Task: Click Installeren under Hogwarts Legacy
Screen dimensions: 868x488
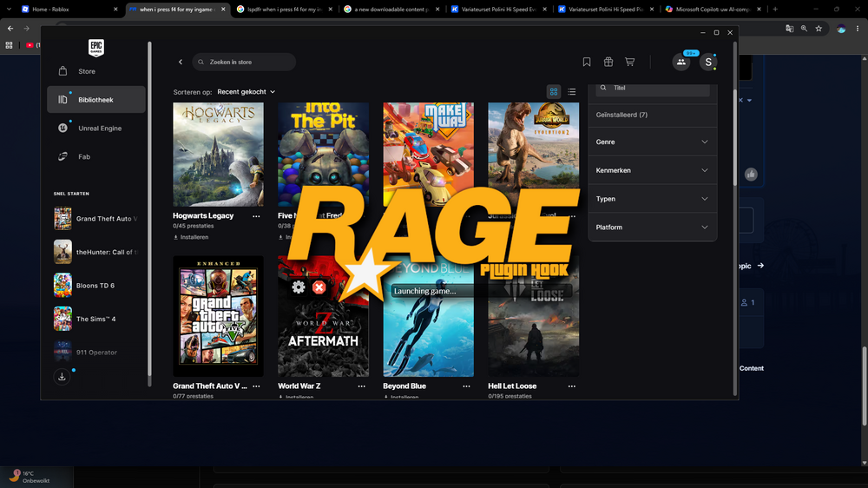Action: pyautogui.click(x=191, y=237)
